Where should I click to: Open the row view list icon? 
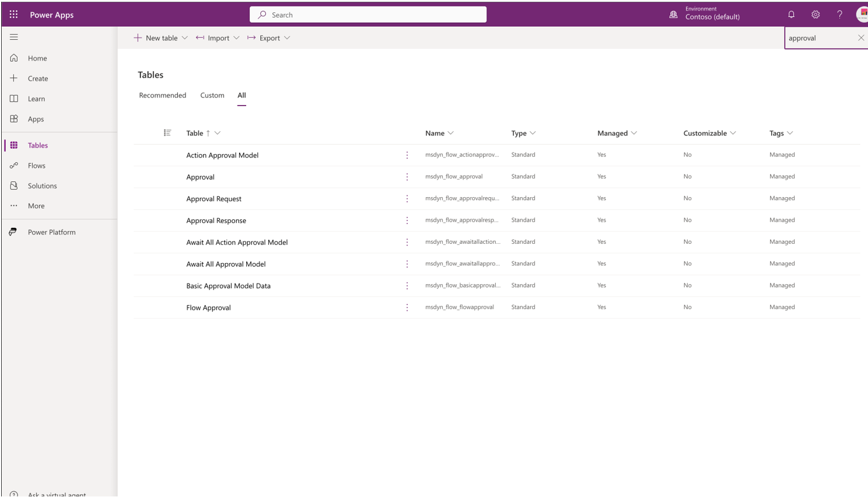(167, 133)
